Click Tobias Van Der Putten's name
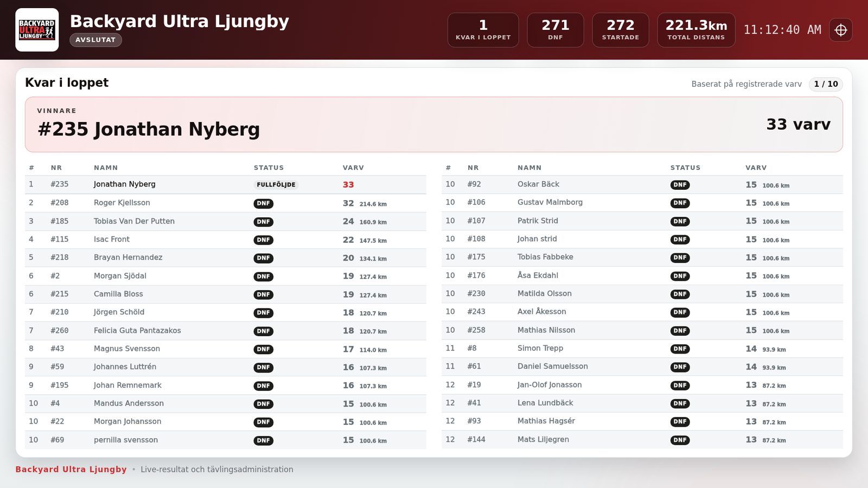 (x=134, y=221)
